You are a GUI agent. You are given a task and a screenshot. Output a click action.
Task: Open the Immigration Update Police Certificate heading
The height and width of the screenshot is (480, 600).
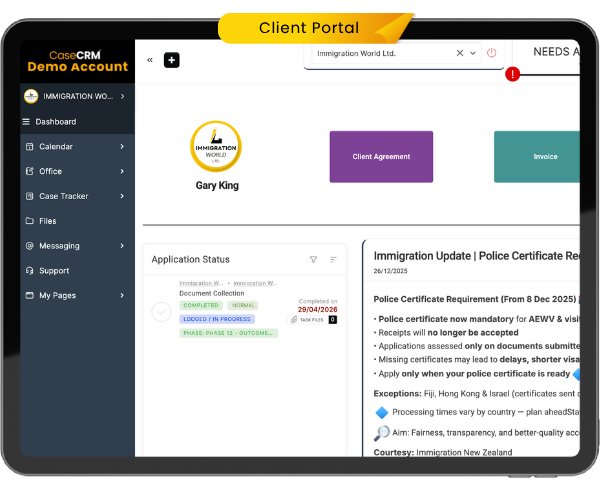476,256
